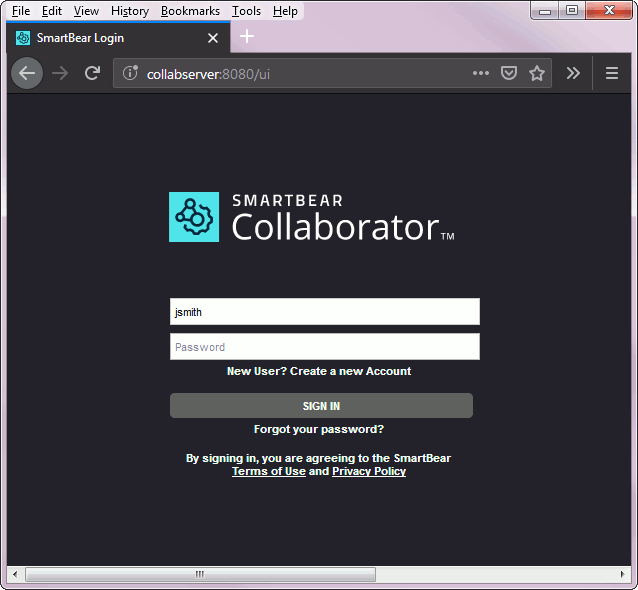Expand the toolbar overflow chevron
Image resolution: width=638 pixels, height=590 pixels.
[573, 73]
